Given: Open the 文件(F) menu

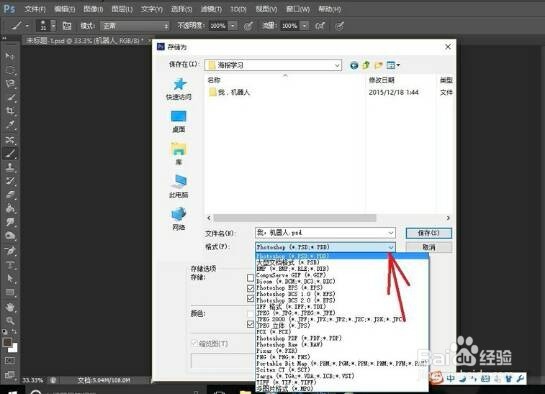Looking at the screenshot, I should [x=35, y=9].
